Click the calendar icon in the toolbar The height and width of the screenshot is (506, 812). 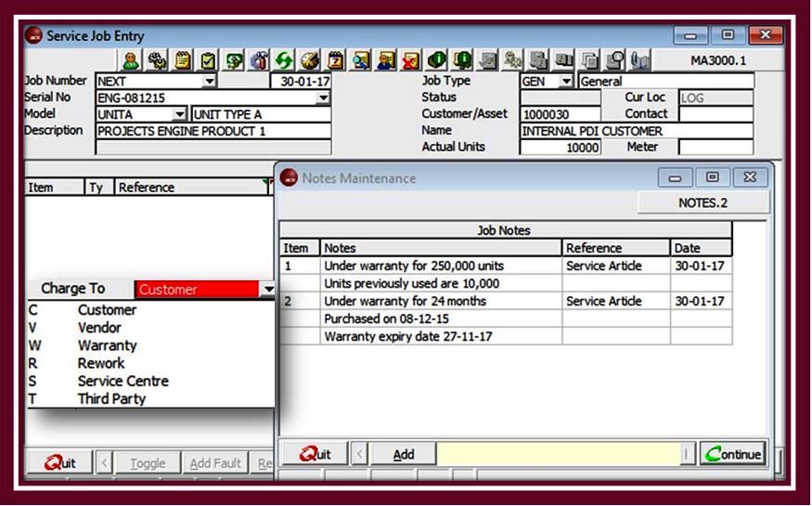pyautogui.click(x=335, y=61)
